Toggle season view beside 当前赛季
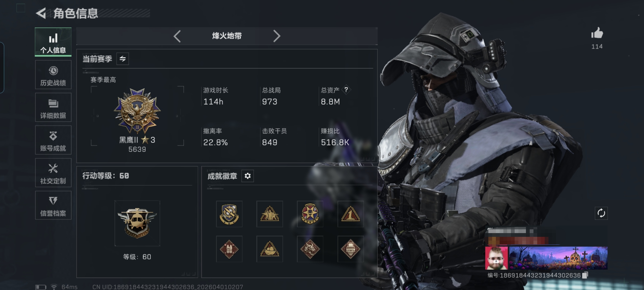Image resolution: width=644 pixels, height=290 pixels. [x=123, y=59]
